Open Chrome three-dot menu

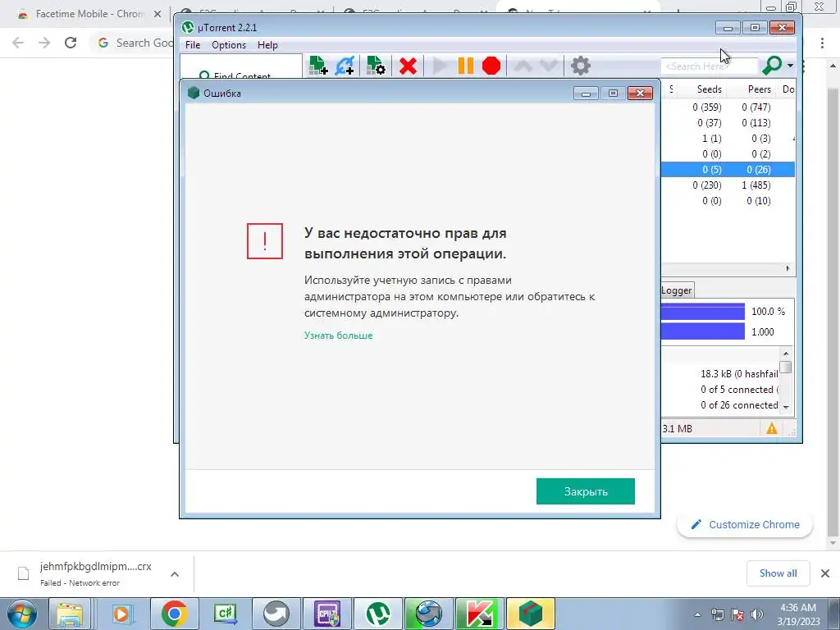tap(822, 43)
